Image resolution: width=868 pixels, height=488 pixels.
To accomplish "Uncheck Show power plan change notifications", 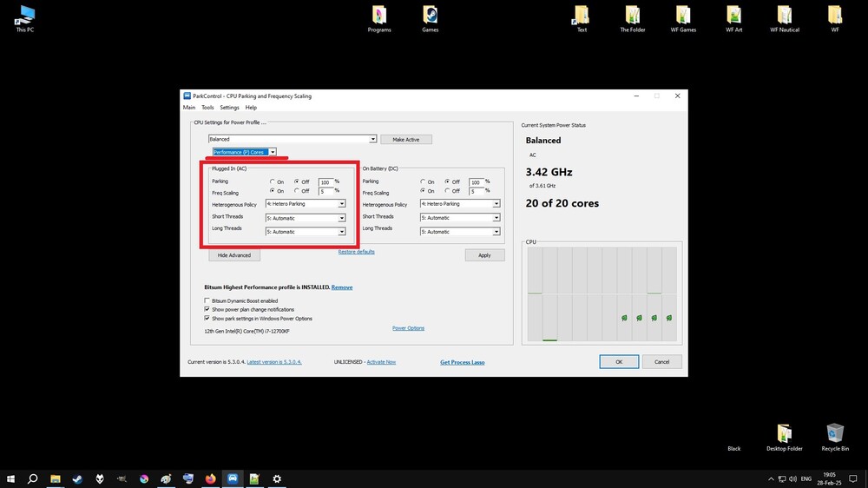I will point(207,310).
